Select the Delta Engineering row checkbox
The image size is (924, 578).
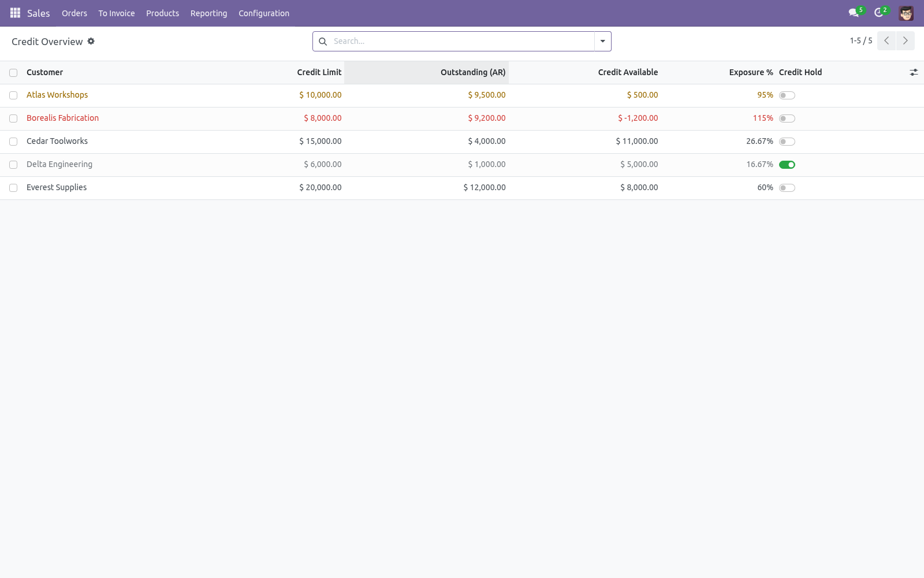[x=13, y=165]
